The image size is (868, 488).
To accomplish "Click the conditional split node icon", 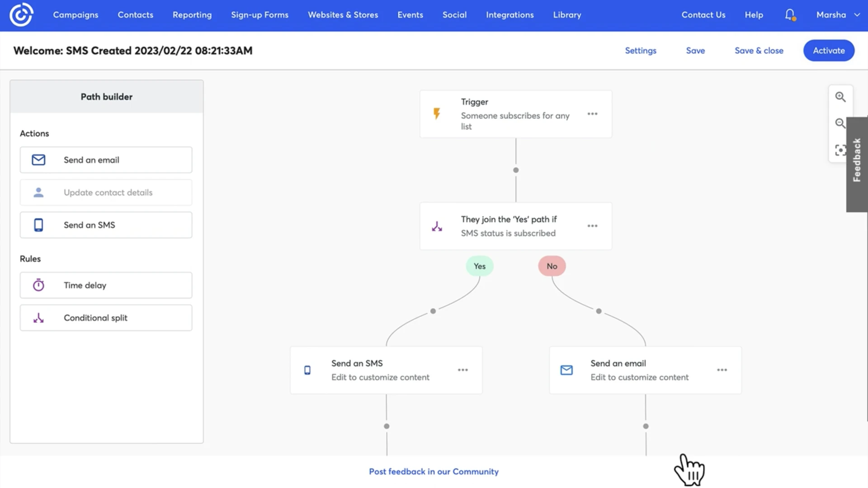I will 437,226.
